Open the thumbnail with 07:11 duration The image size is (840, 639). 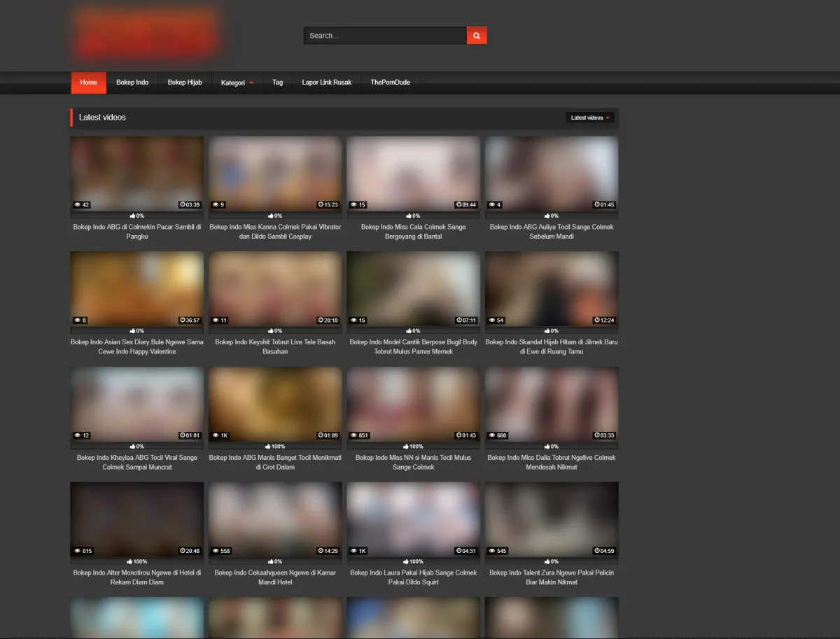(414, 287)
